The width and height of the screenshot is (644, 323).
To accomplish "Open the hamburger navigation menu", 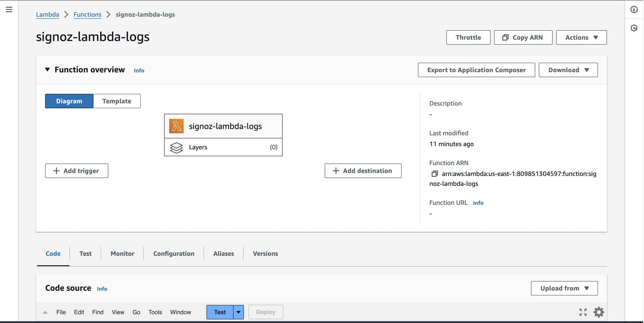I will (9, 9).
